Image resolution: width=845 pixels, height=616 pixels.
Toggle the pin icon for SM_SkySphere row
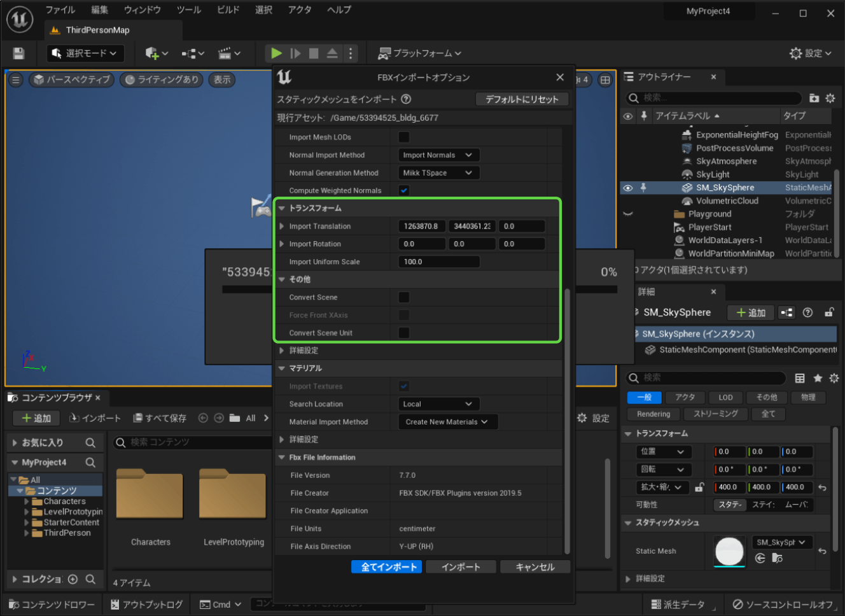click(643, 188)
